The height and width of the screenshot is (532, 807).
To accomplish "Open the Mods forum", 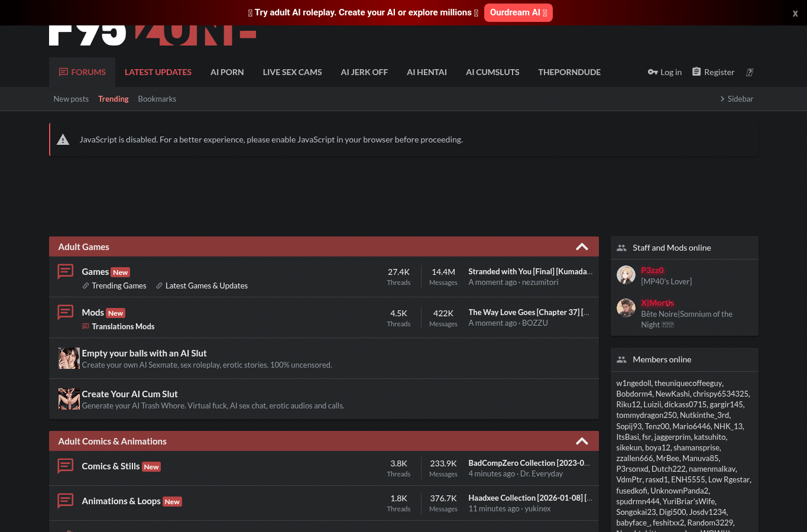I will click(x=93, y=312).
